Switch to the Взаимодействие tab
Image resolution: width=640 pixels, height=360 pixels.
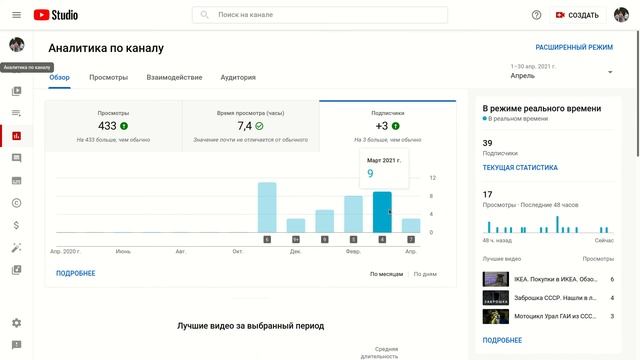click(174, 78)
